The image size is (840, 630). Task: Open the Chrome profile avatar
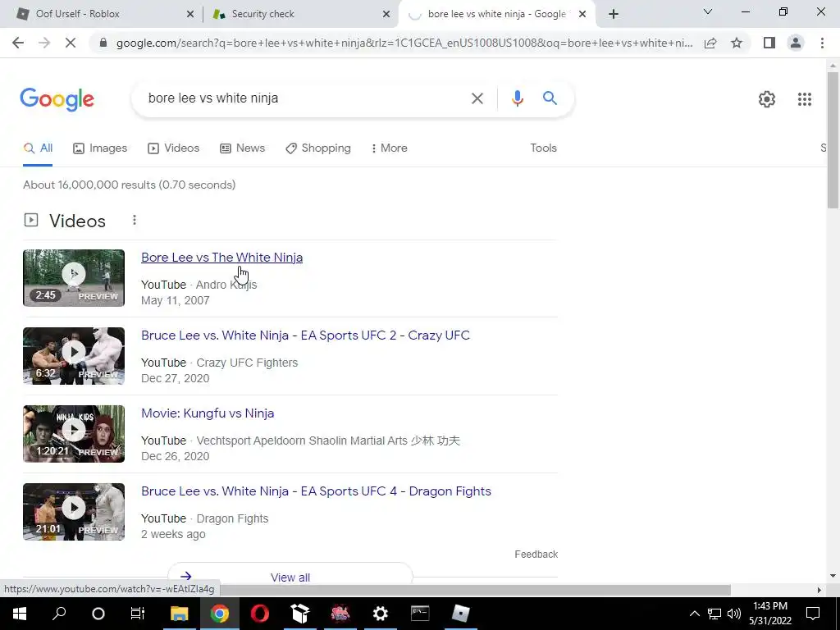pos(796,43)
